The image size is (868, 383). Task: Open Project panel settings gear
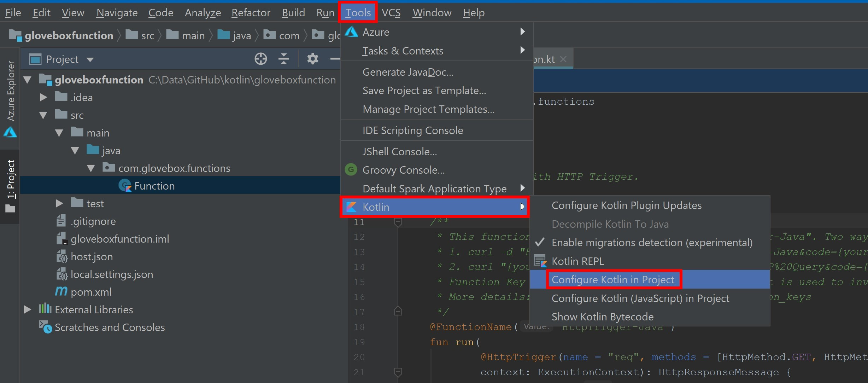click(x=312, y=59)
